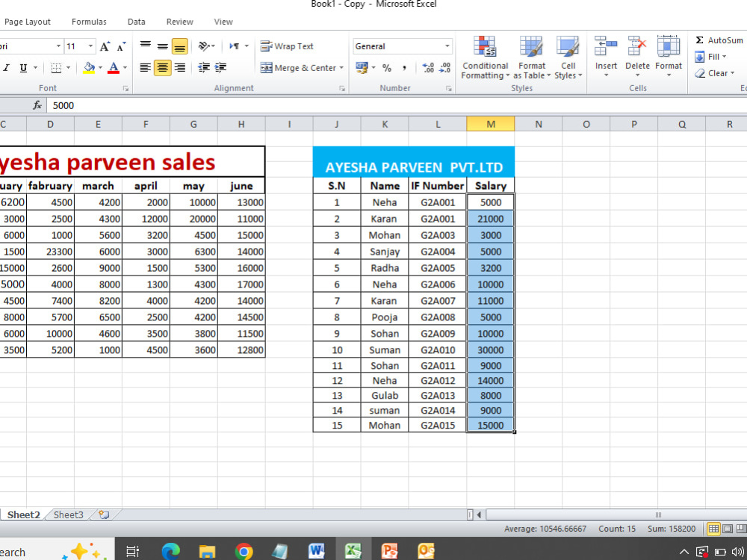Increase indent of cell content

coord(220,68)
